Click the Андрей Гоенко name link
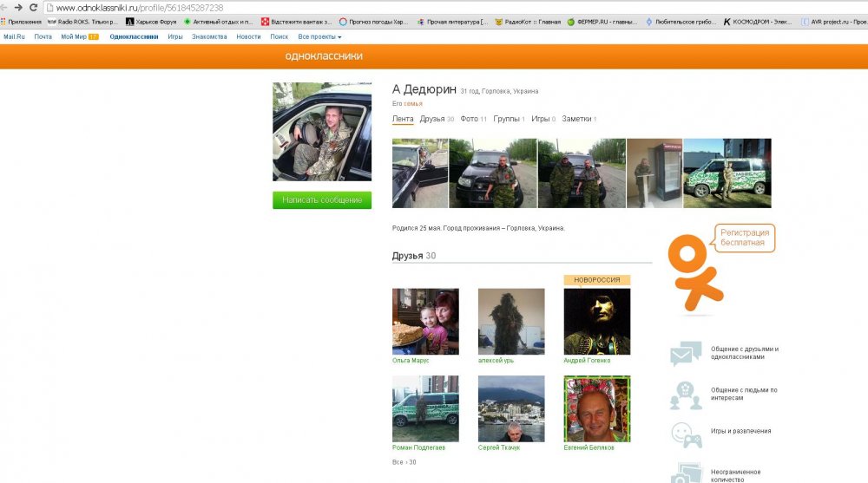The width and height of the screenshot is (868, 483). pyautogui.click(x=587, y=361)
